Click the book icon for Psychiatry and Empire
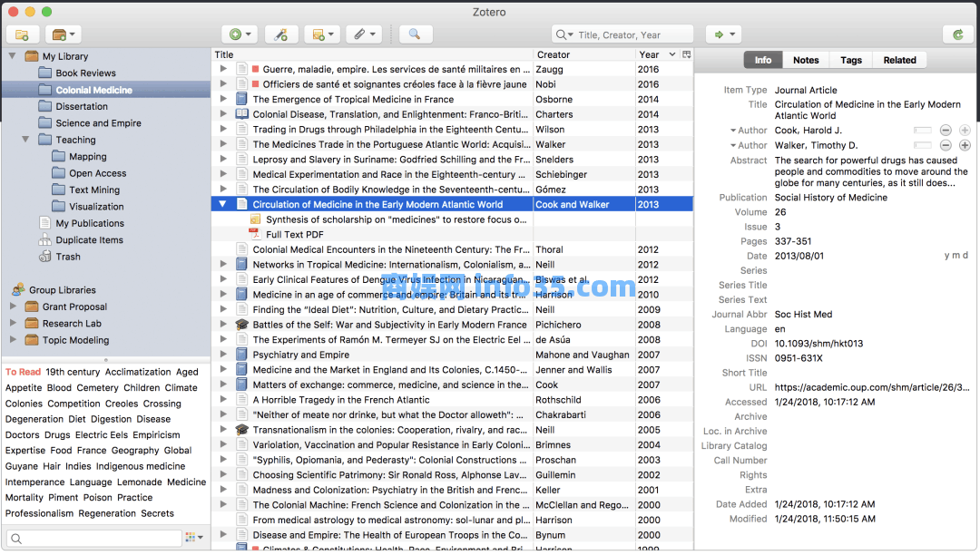 [241, 355]
